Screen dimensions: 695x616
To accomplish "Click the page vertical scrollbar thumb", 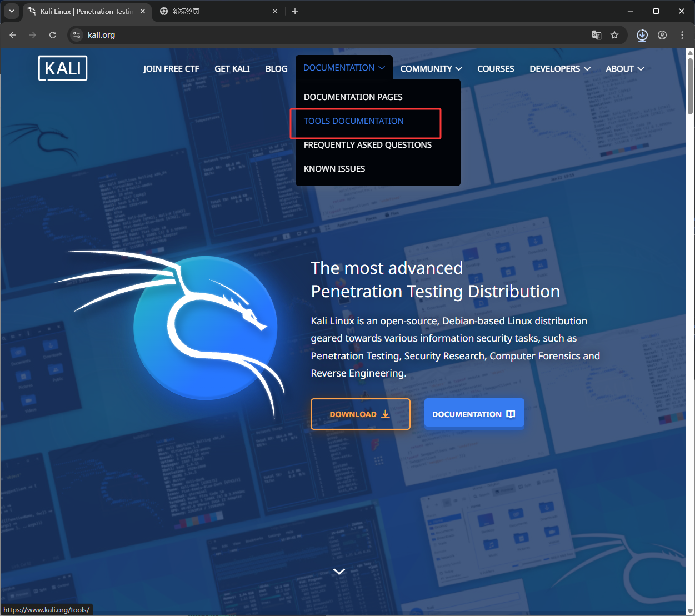I will [x=691, y=86].
